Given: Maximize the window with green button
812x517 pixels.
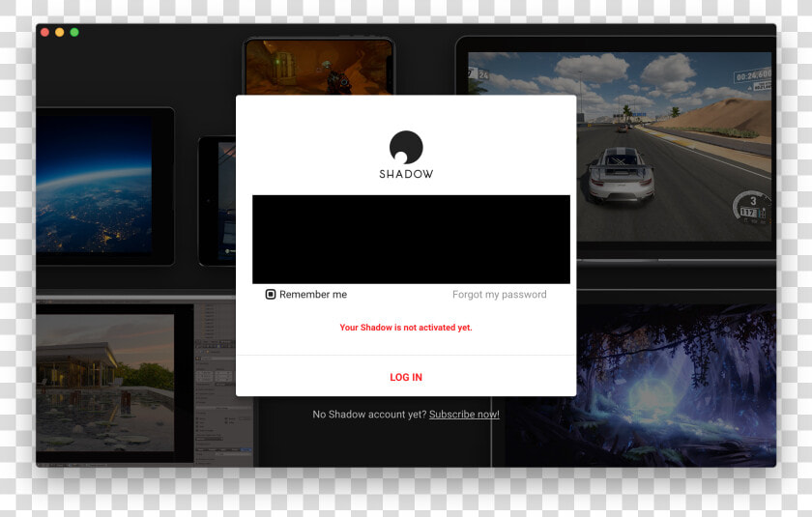Looking at the screenshot, I should point(74,32).
